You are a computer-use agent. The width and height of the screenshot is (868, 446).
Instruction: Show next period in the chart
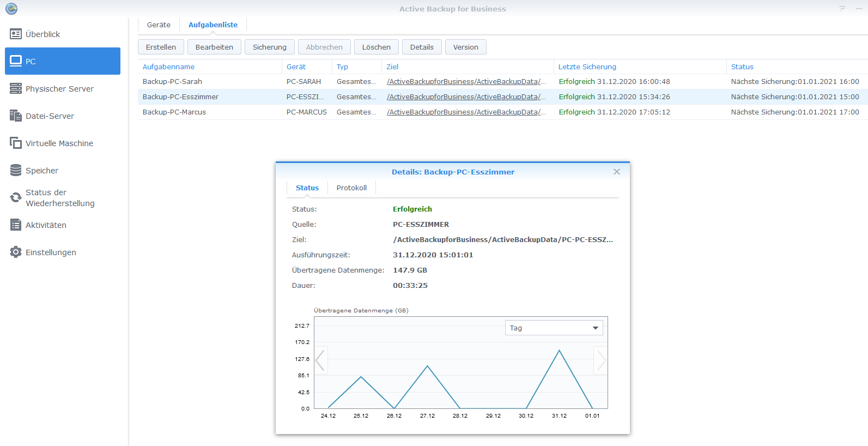(600, 360)
